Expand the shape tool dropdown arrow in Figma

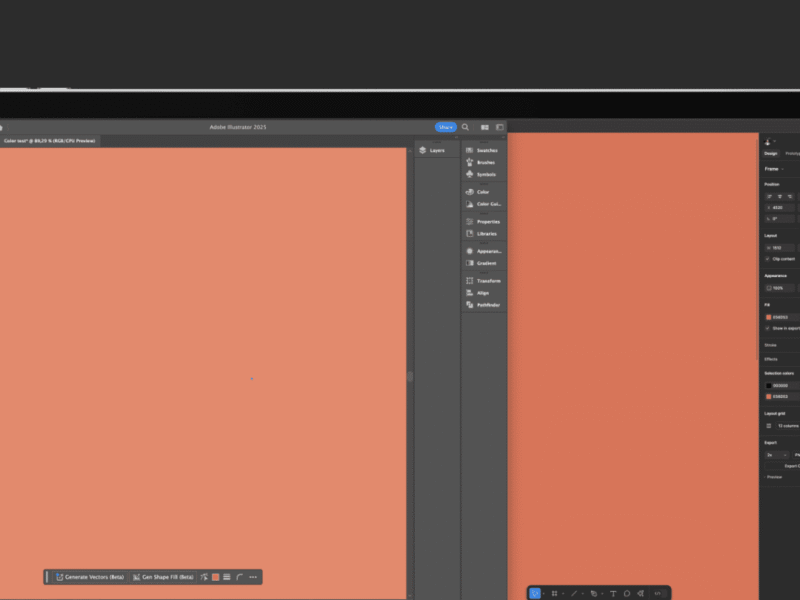point(583,593)
